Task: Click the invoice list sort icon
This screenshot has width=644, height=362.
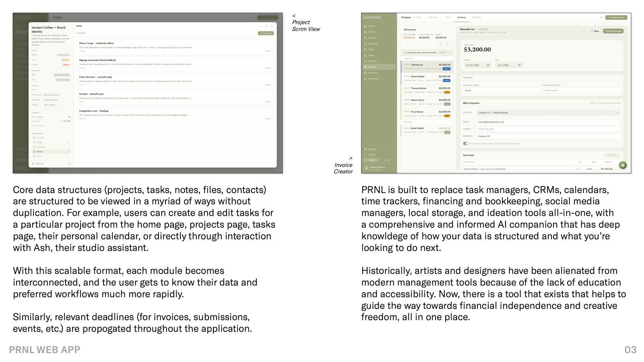Action: coord(448,44)
